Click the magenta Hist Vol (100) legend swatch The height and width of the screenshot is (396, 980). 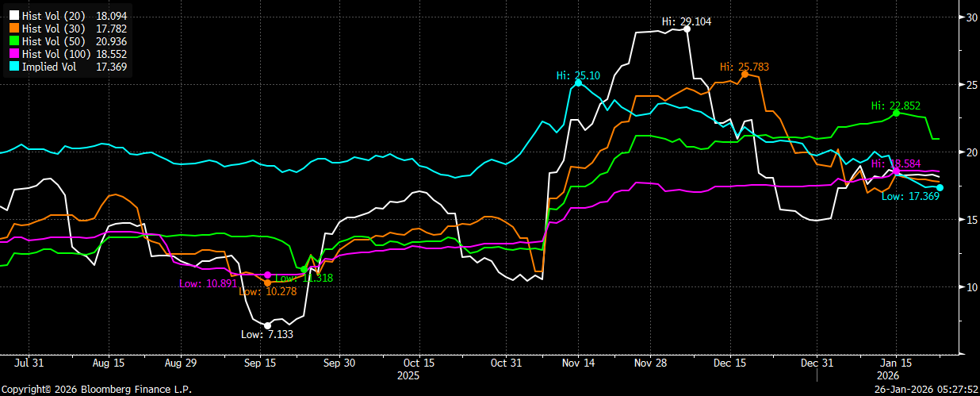pos(12,54)
